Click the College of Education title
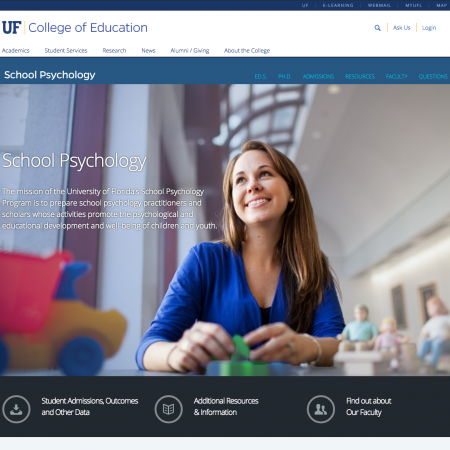Image resolution: width=450 pixels, height=450 pixels. pos(88,28)
